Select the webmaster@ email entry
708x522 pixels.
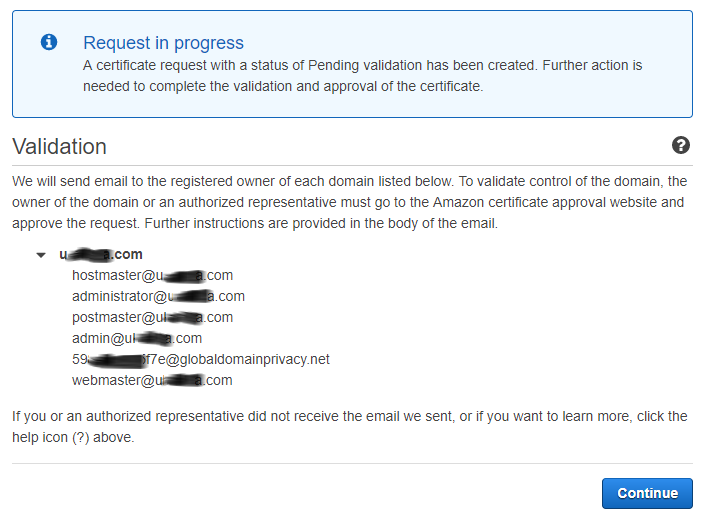[x=152, y=380]
